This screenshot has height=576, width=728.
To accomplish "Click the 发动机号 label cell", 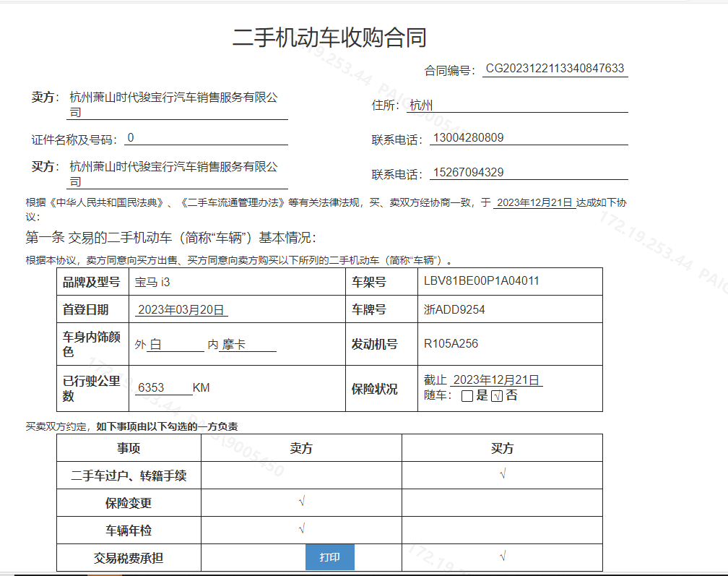I will click(x=381, y=344).
